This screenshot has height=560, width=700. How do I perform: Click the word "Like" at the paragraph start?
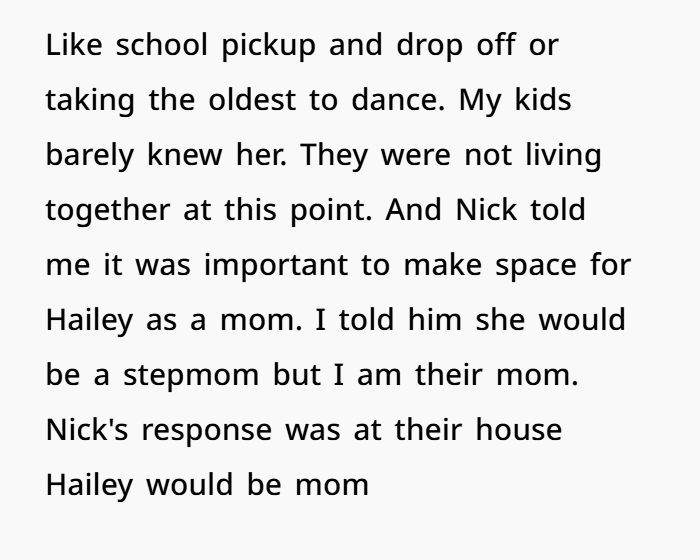(75, 46)
